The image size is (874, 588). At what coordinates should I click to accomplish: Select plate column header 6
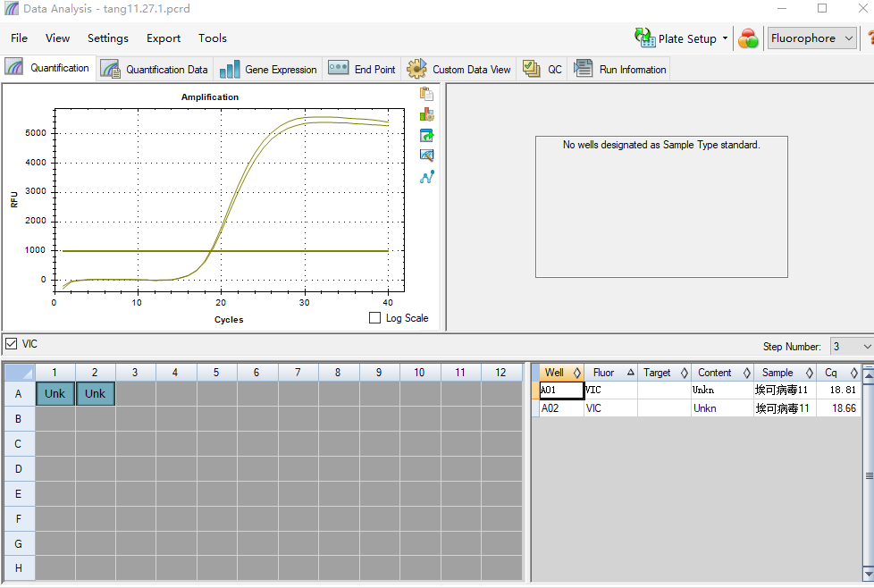(x=257, y=373)
